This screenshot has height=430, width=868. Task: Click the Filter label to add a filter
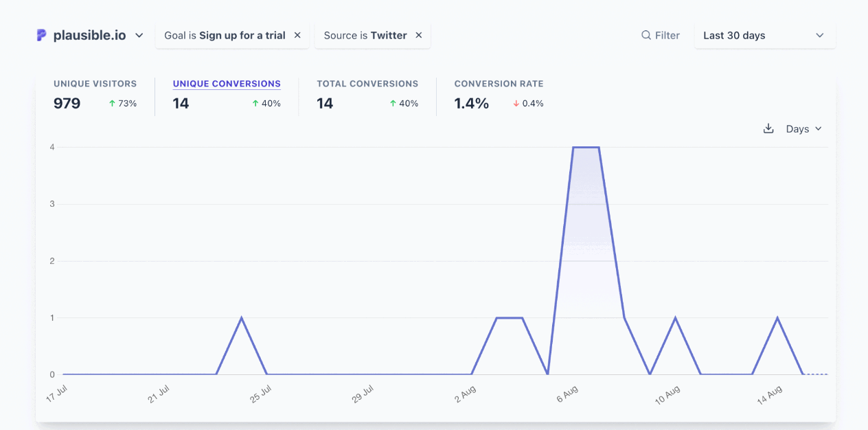666,35
